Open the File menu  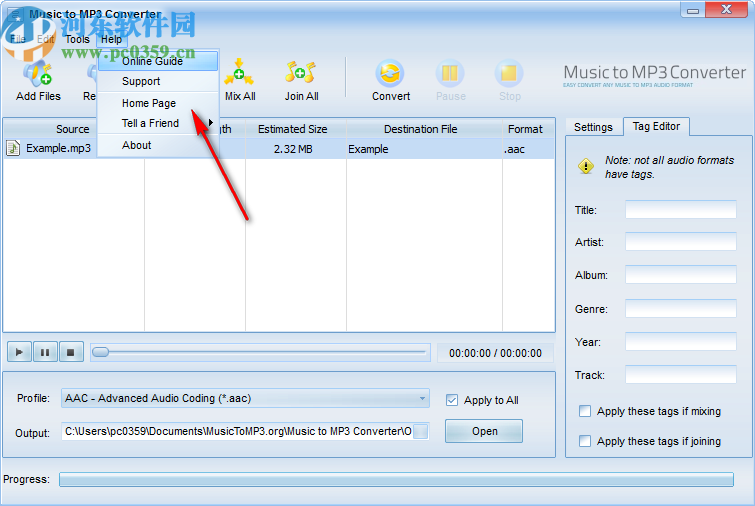pos(18,39)
